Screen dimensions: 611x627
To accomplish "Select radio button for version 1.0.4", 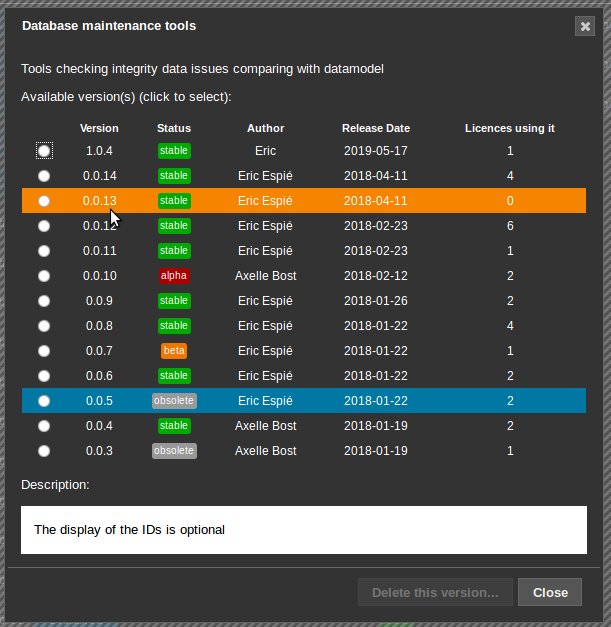I will 44,151.
